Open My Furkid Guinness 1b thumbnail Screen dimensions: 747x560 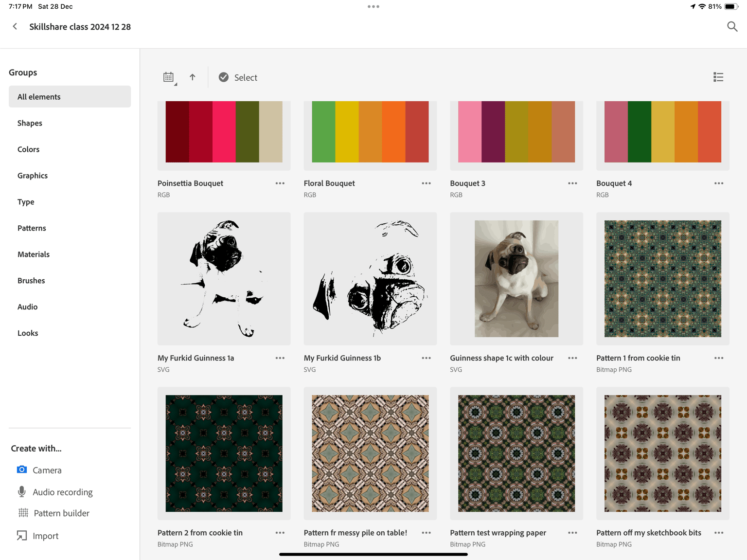[x=370, y=279]
